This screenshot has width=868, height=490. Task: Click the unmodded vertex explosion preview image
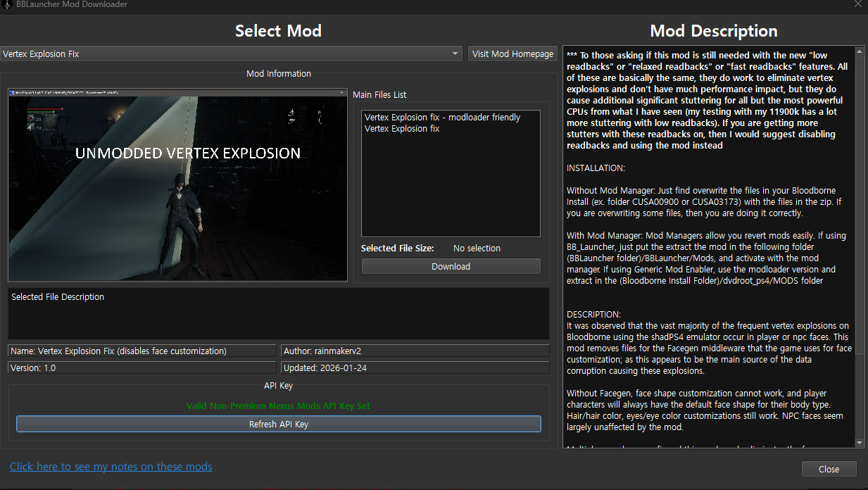pyautogui.click(x=177, y=185)
